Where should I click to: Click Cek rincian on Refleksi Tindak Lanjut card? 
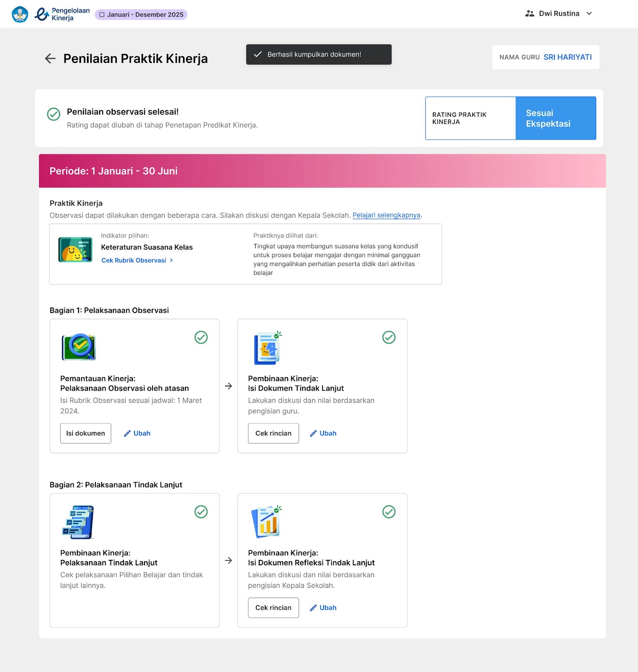point(274,608)
